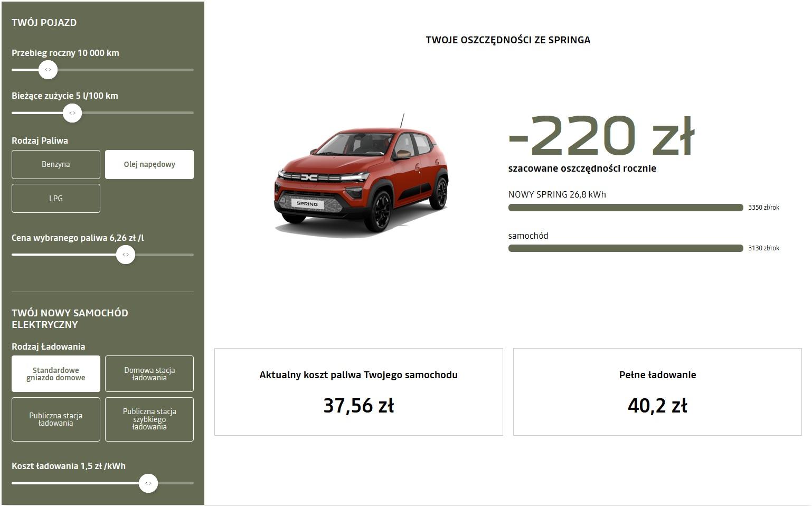812x506 pixels.
Task: Click the Koszt ładowania slider handle
Action: click(148, 483)
